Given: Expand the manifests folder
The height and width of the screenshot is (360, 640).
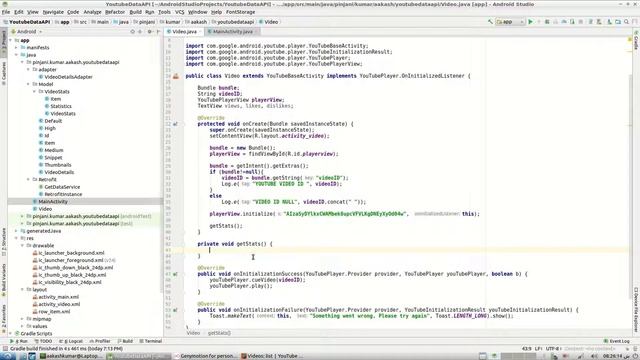Looking at the screenshot, I should point(17,48).
